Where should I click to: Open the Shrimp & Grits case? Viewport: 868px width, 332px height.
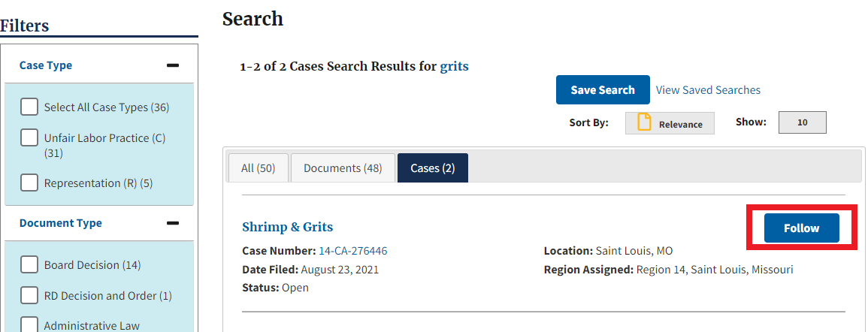click(x=287, y=227)
